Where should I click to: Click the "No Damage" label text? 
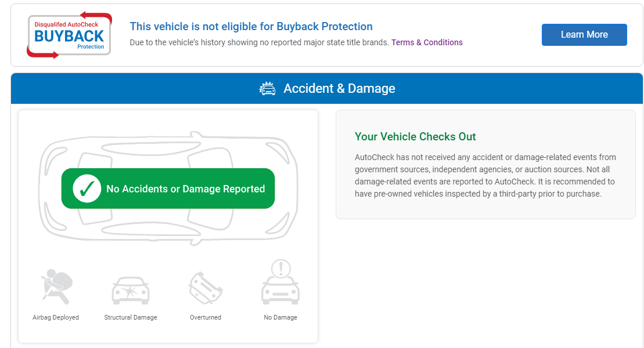(280, 318)
